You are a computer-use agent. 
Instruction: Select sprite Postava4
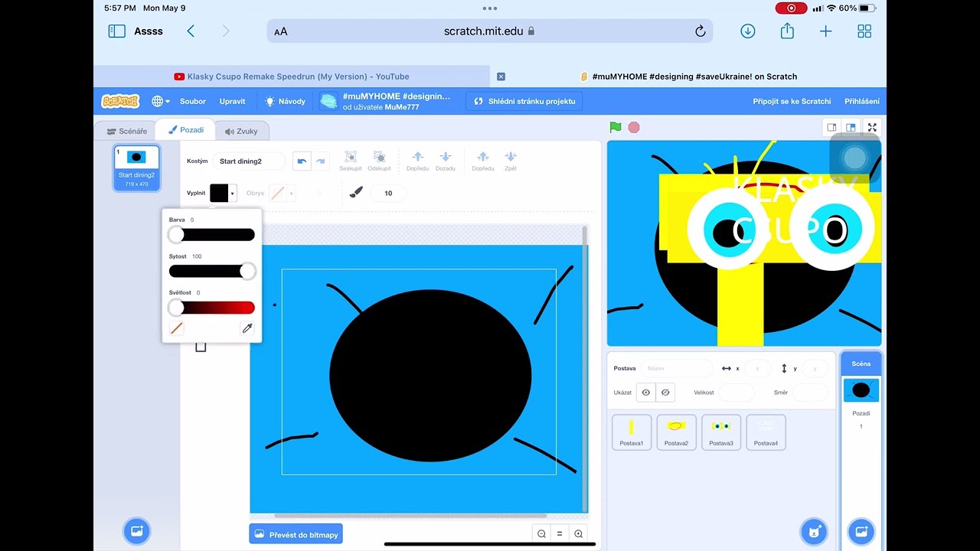(x=766, y=432)
